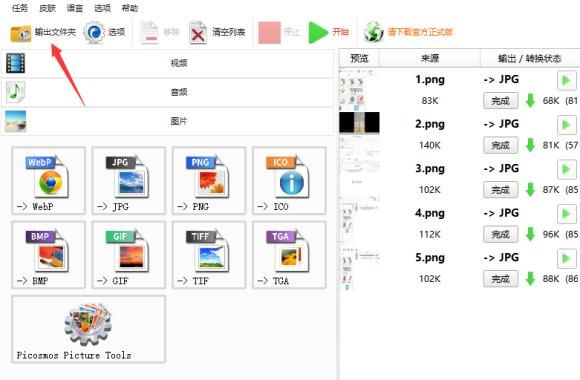This screenshot has height=380, width=580.
Task: Open the 选项 menu in menu bar
Action: [x=102, y=8]
